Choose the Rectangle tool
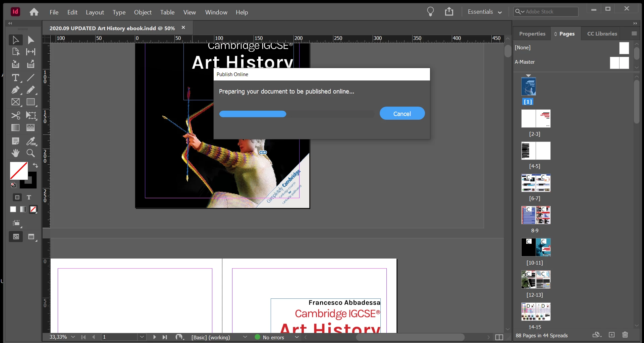 click(x=31, y=102)
